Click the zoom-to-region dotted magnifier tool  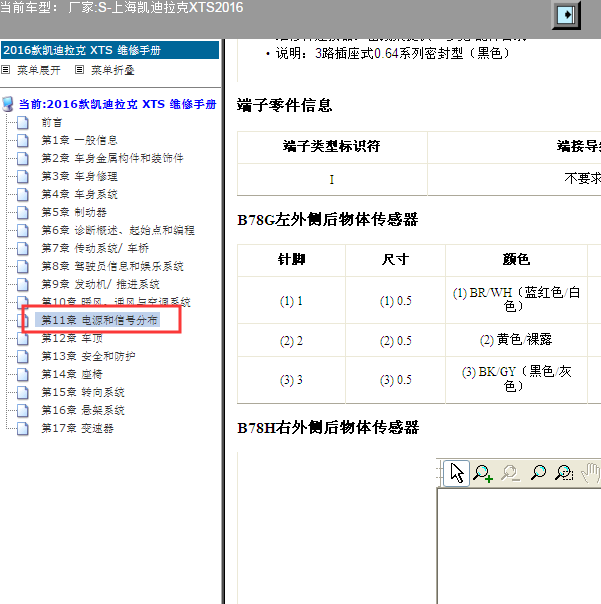564,473
